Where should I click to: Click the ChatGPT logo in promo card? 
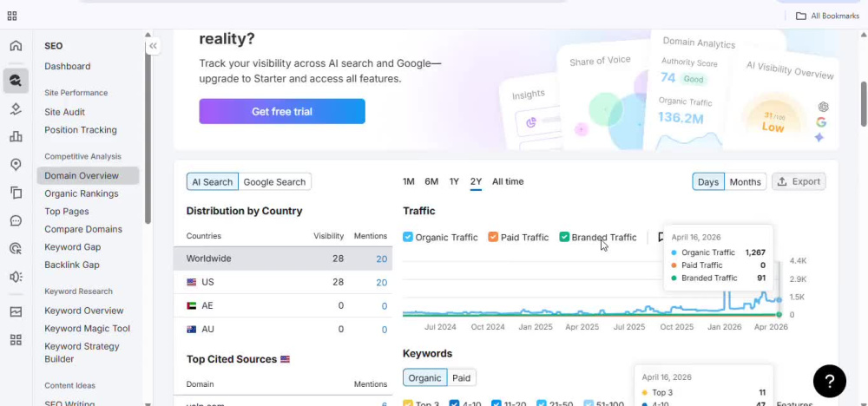coord(823,107)
